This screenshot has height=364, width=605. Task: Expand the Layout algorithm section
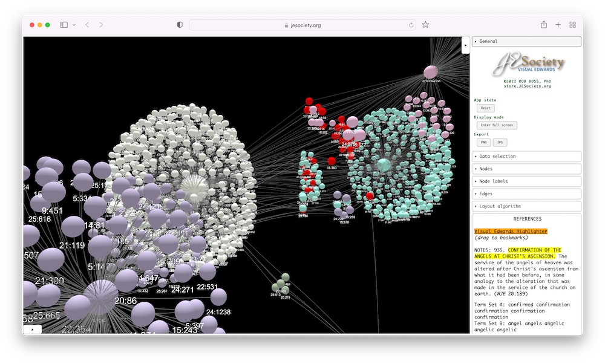(527, 206)
